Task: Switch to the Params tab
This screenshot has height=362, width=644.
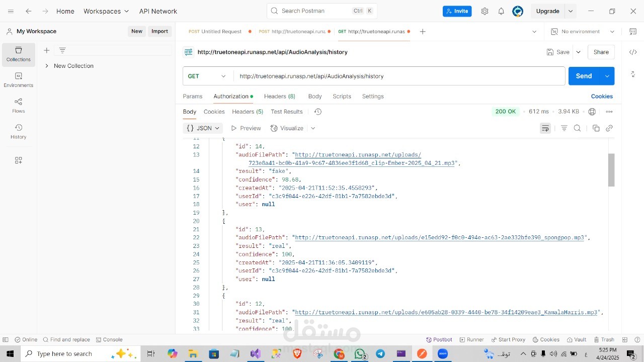Action: [x=193, y=97]
